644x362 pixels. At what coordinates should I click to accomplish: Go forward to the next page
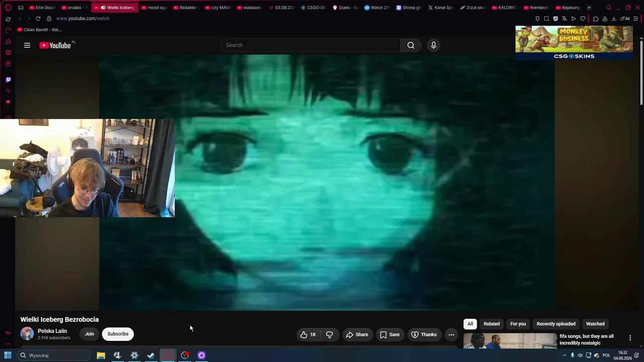pyautogui.click(x=29, y=19)
